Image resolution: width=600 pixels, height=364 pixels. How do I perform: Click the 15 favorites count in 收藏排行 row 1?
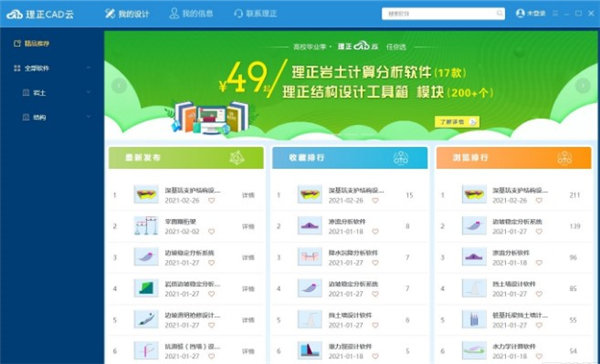(409, 195)
